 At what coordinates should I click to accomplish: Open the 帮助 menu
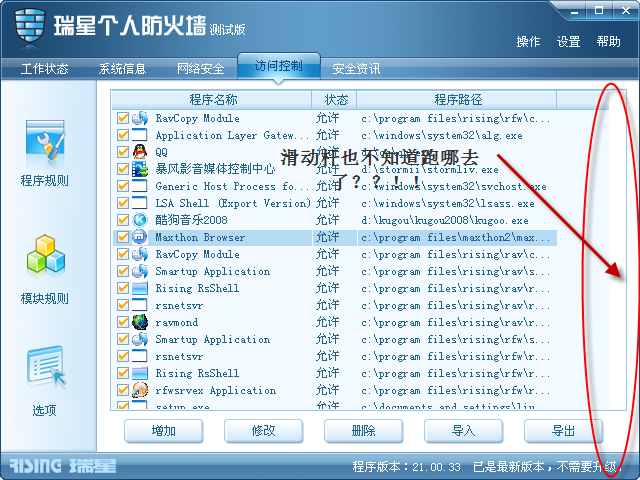pyautogui.click(x=609, y=42)
